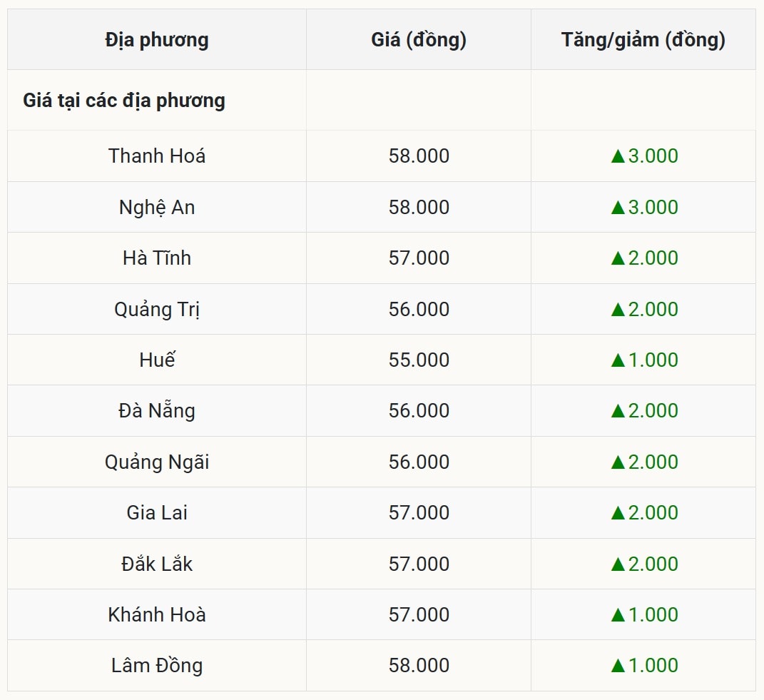Image resolution: width=764 pixels, height=700 pixels.
Task: Click the 57.000 price for Hà Tĩnh
Action: click(x=419, y=258)
